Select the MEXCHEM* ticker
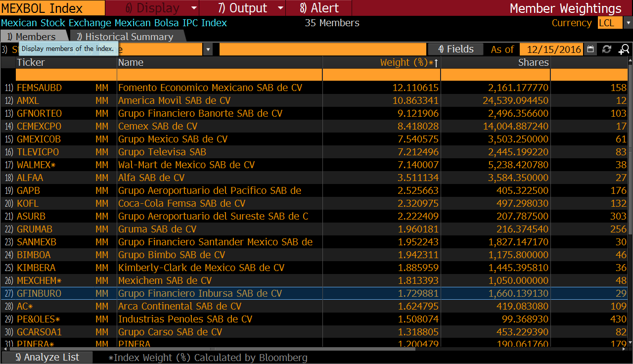This screenshot has height=364, width=633. 39,280
